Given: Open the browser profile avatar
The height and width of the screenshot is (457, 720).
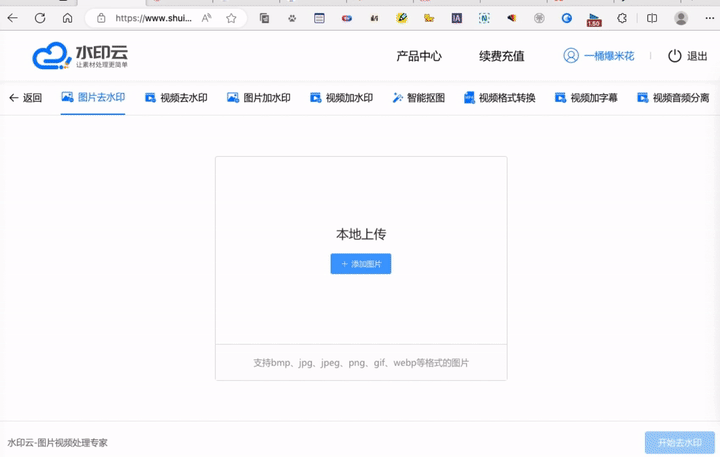Looking at the screenshot, I should tap(681, 18).
